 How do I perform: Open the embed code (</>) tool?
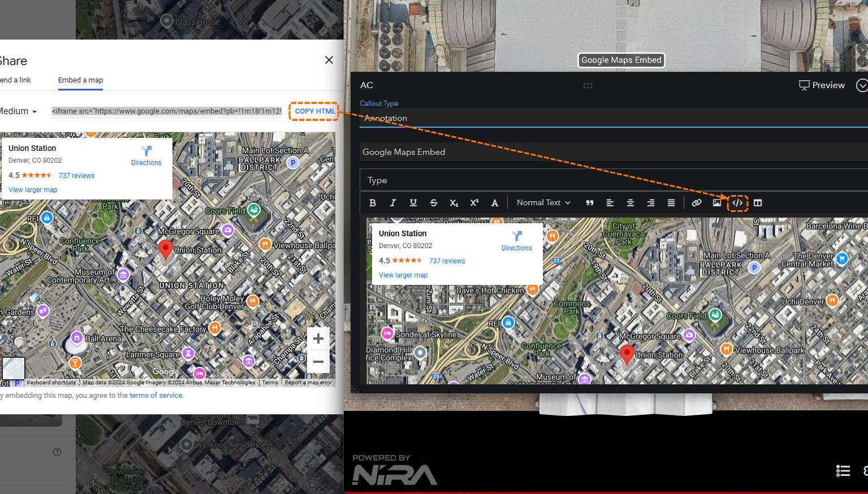tap(737, 203)
